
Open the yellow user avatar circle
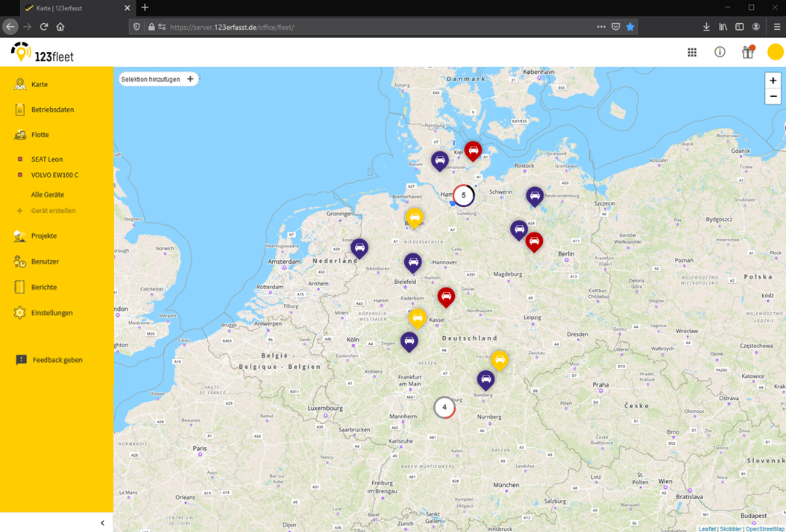775,52
